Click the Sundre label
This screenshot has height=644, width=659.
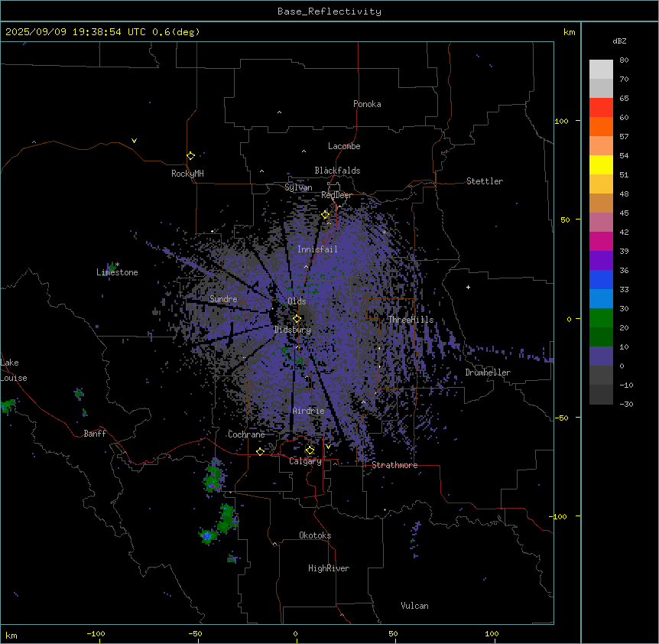point(223,299)
